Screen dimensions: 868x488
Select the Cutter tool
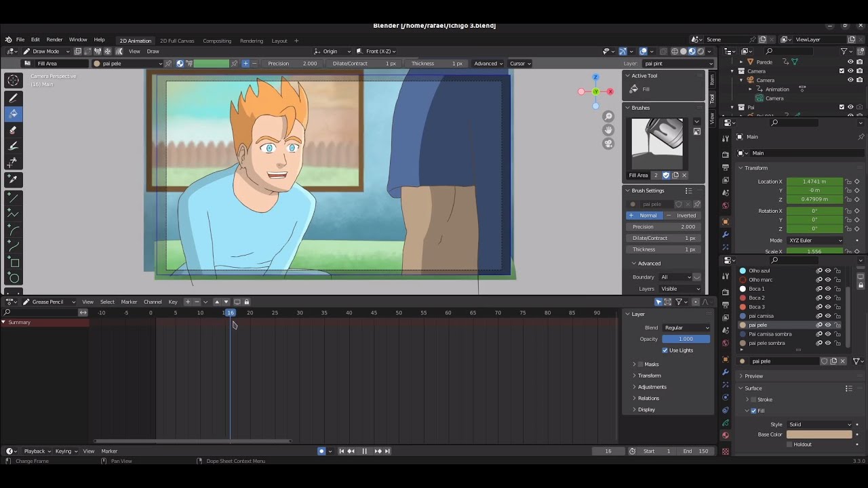click(14, 163)
